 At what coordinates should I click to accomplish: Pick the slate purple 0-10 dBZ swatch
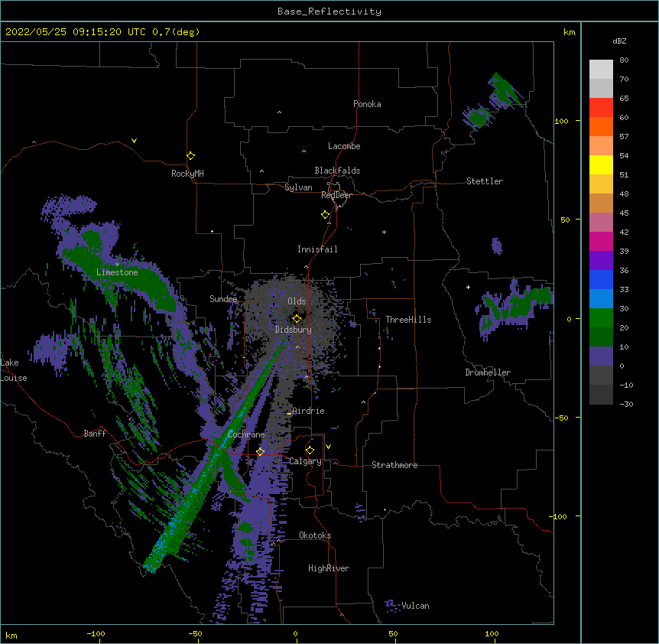click(601, 356)
